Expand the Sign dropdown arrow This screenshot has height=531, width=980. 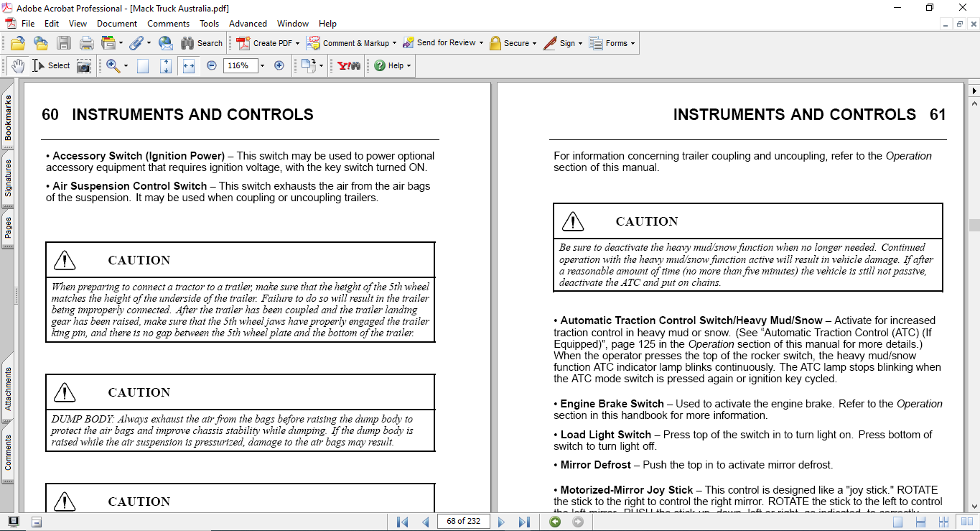[579, 43]
